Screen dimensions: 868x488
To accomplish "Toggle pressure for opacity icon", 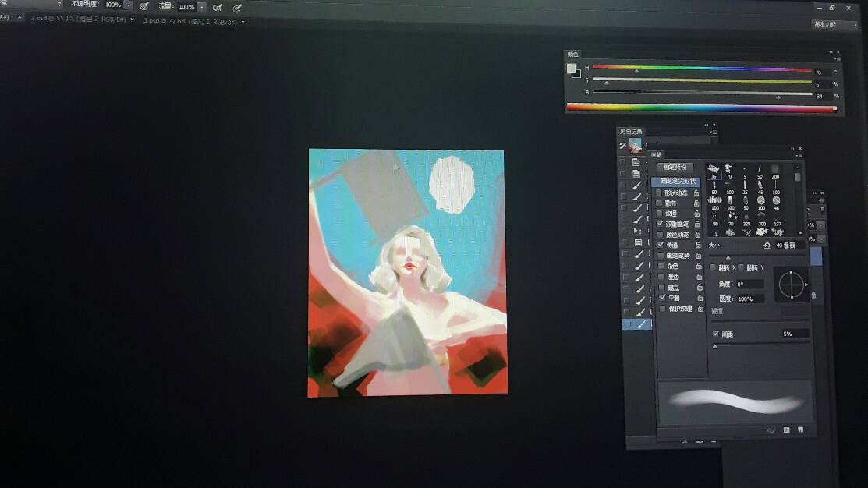I will [x=144, y=6].
